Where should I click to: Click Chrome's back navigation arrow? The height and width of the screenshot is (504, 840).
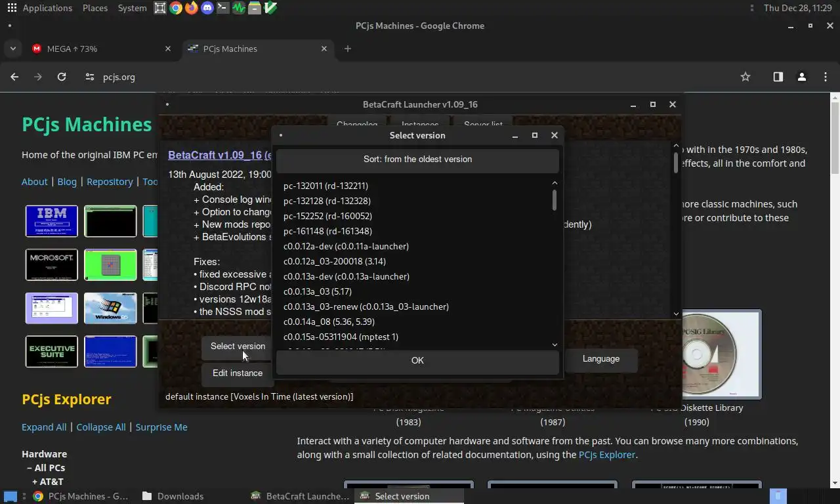tap(14, 77)
